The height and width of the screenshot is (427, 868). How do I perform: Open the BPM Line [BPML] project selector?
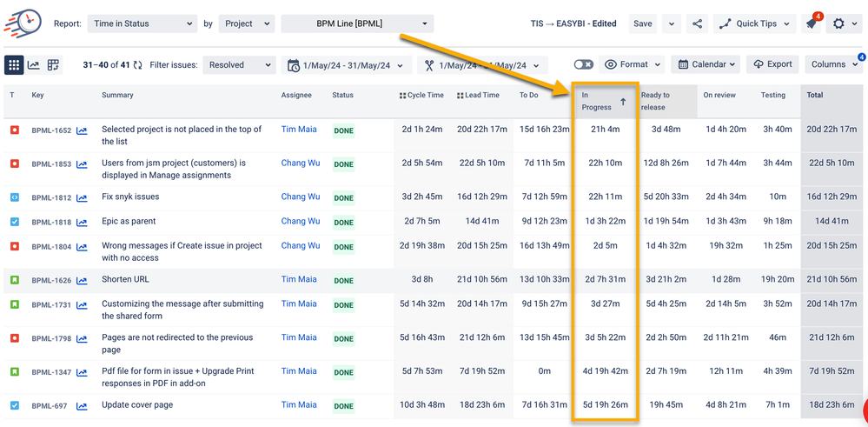click(x=357, y=24)
